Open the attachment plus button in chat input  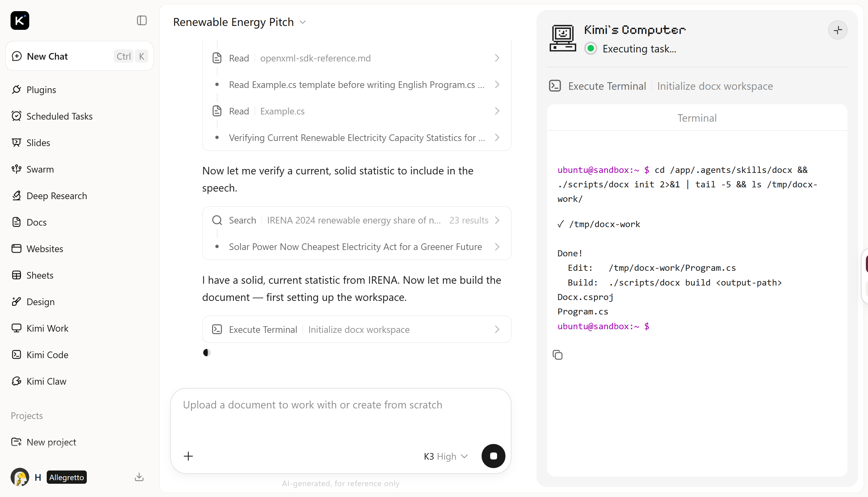pyautogui.click(x=188, y=456)
